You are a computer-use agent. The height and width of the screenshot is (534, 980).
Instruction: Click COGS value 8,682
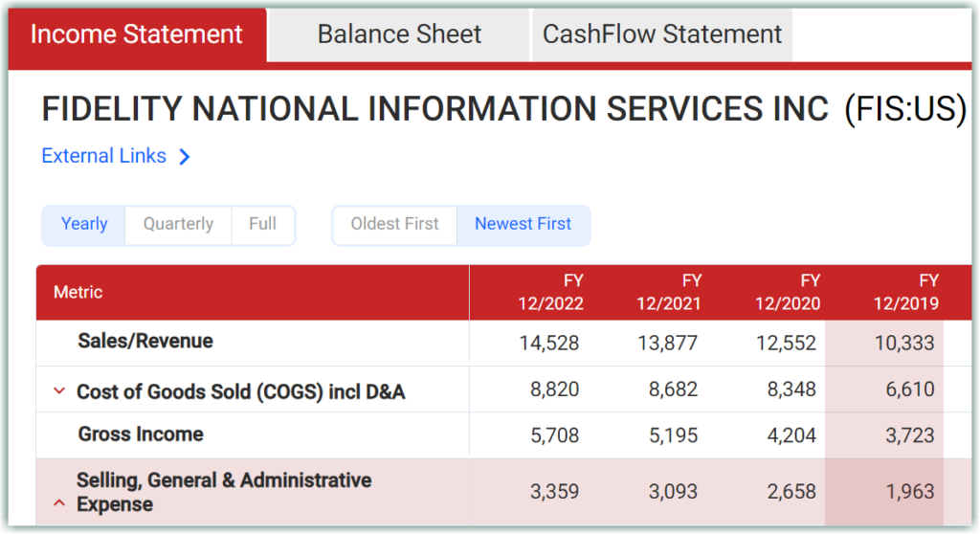click(x=673, y=389)
